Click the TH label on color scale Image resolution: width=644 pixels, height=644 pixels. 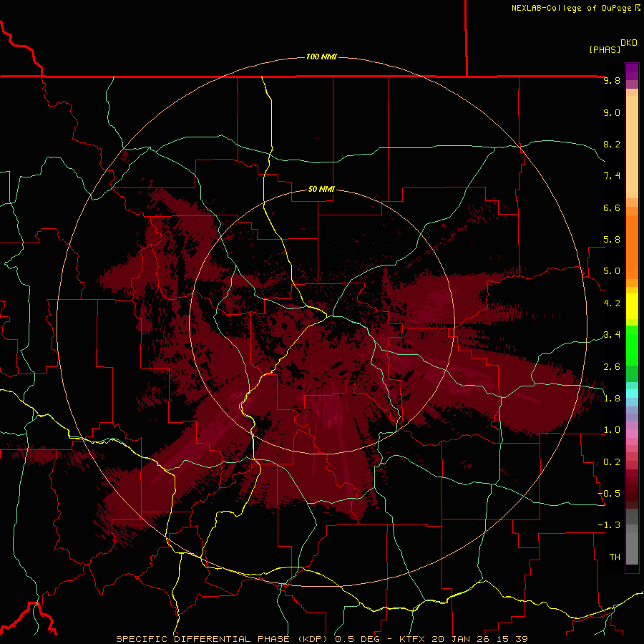[615, 557]
